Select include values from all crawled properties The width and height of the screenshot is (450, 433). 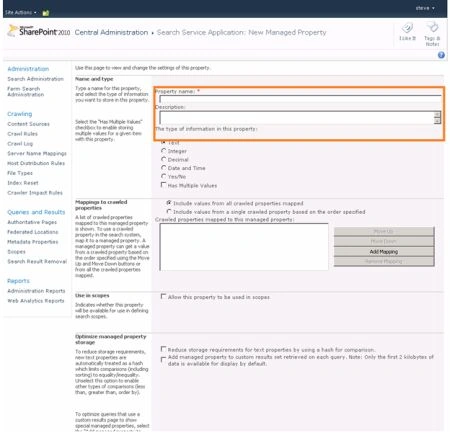point(169,203)
